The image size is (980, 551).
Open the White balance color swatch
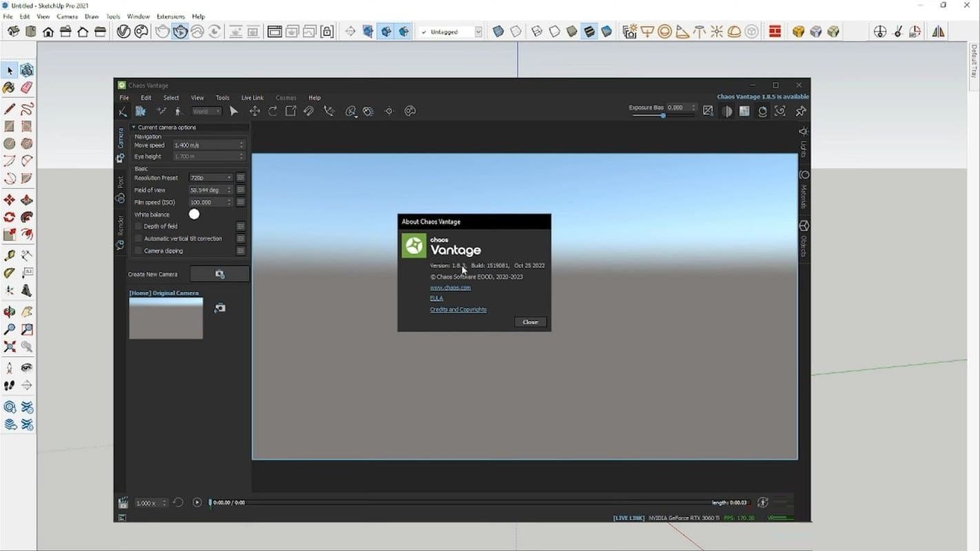point(194,214)
